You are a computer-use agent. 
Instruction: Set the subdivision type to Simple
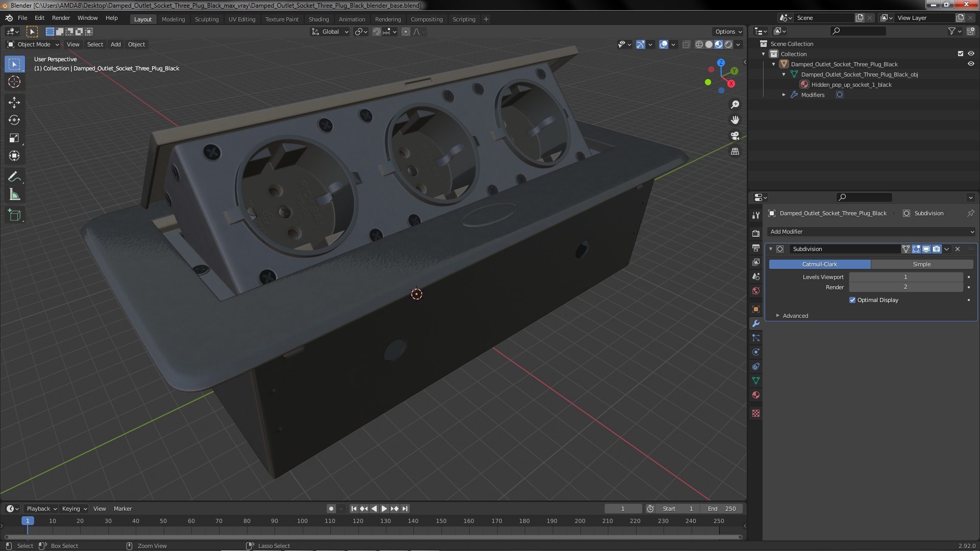(922, 264)
